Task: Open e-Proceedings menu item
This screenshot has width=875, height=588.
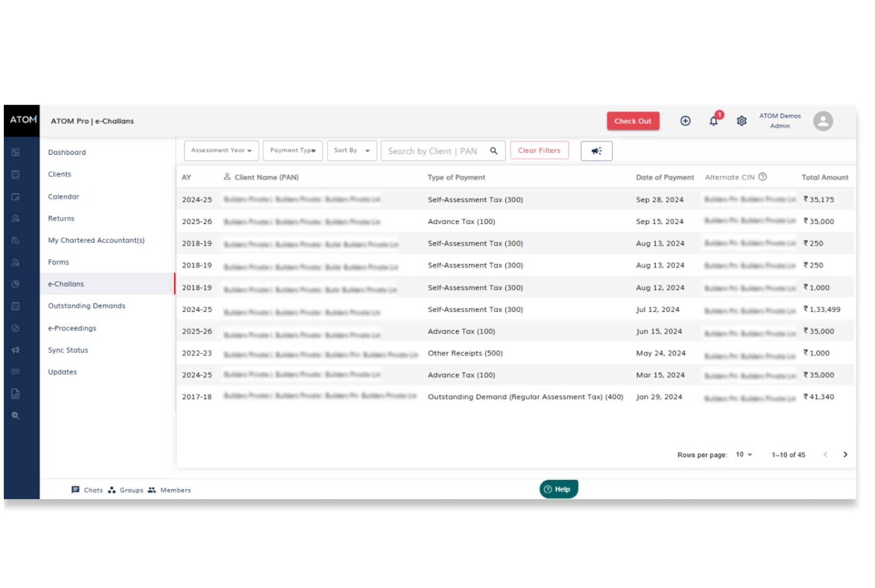Action: (x=72, y=328)
